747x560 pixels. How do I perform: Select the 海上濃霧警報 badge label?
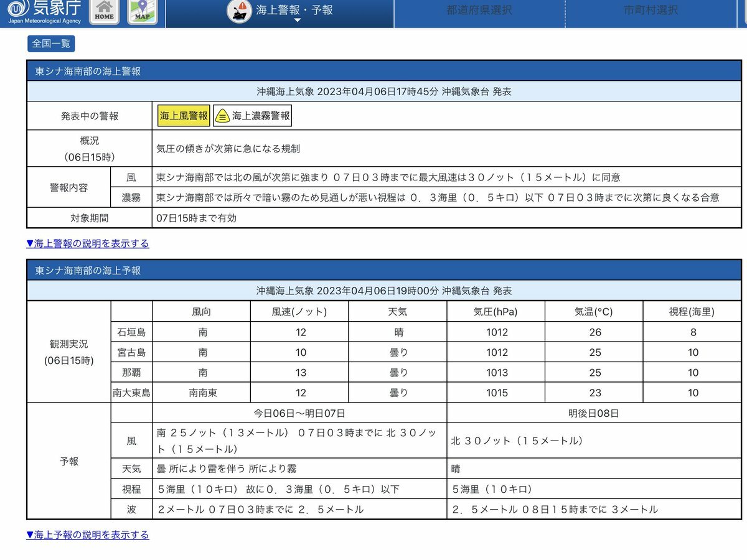click(261, 116)
